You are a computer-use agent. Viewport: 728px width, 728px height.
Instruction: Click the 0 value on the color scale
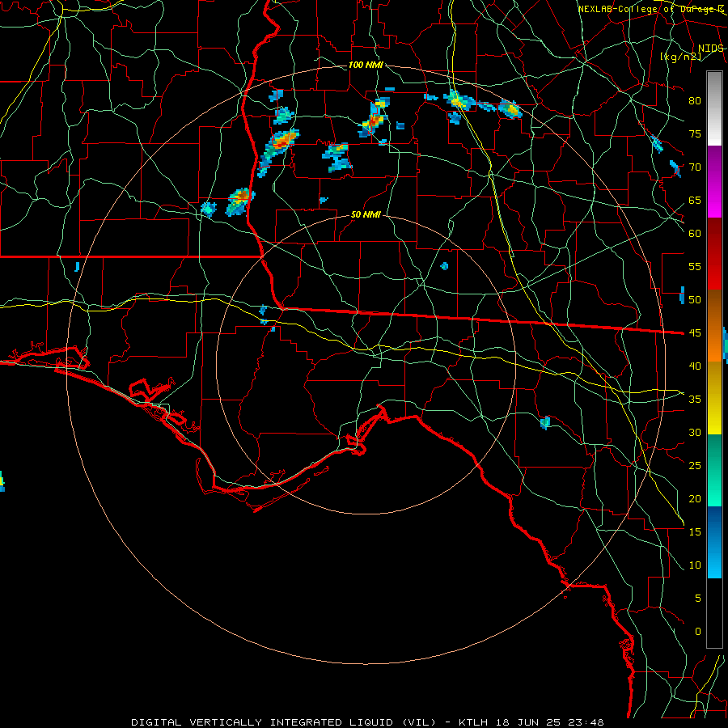[x=698, y=632]
